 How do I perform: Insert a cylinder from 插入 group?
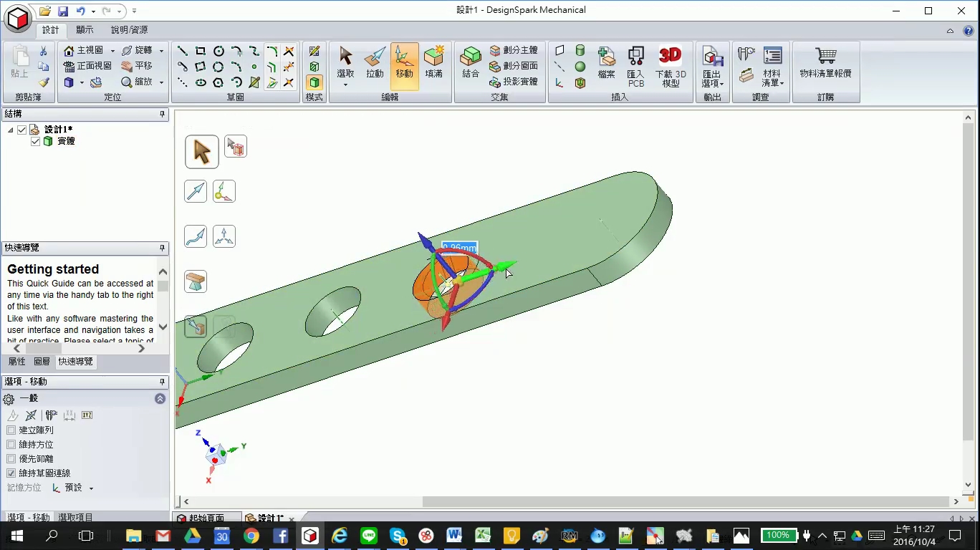pos(580,51)
